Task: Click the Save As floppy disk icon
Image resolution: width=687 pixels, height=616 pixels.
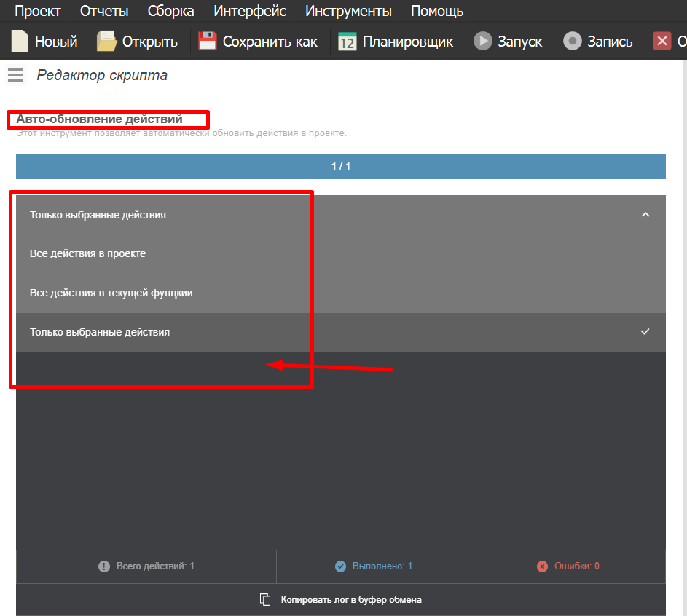Action: pyautogui.click(x=208, y=42)
